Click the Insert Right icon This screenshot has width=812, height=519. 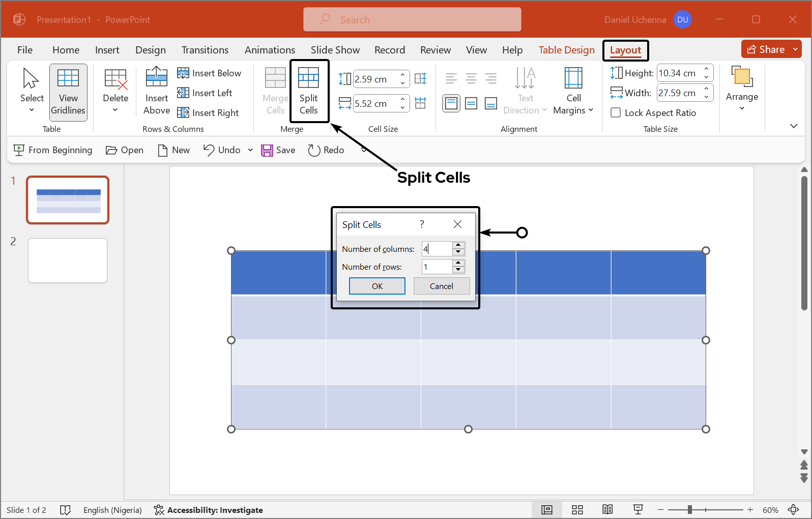point(183,113)
